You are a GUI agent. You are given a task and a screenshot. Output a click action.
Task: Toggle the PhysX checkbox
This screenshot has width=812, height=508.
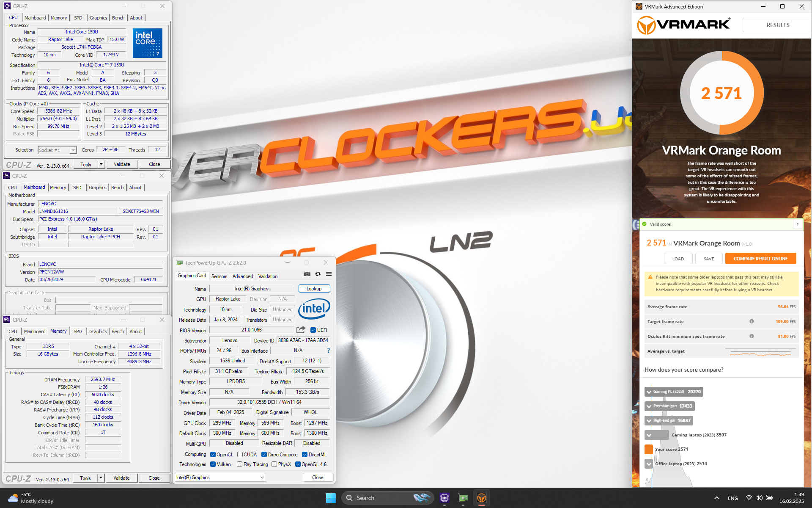pyautogui.click(x=274, y=464)
